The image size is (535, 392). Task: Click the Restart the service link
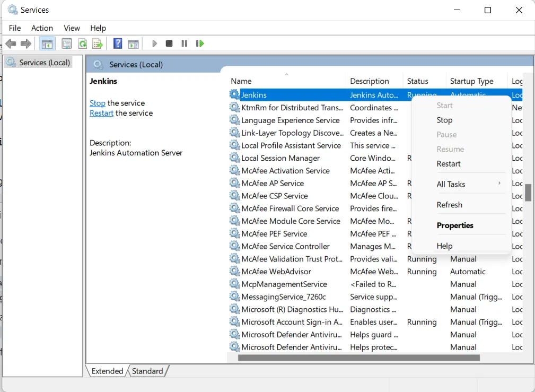(x=101, y=114)
